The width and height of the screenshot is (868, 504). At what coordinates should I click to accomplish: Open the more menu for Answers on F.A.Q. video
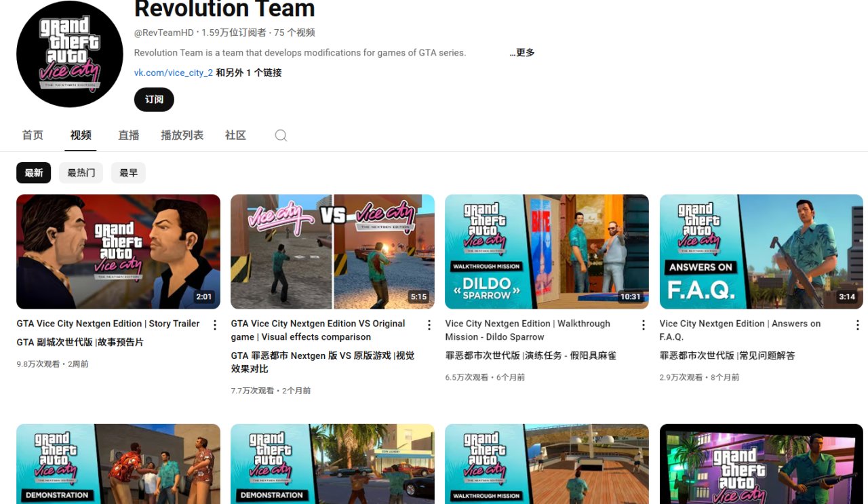(x=858, y=325)
